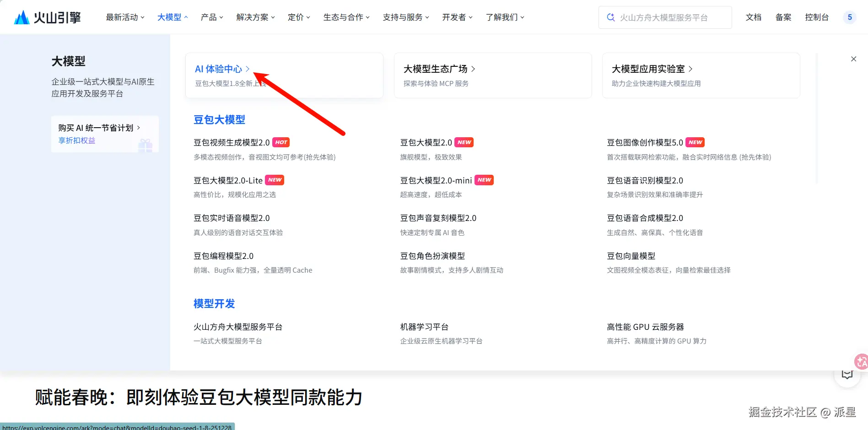Screen dimensions: 868x430
Task: Open 豆包编程模型2.0 page
Action: 223,256
